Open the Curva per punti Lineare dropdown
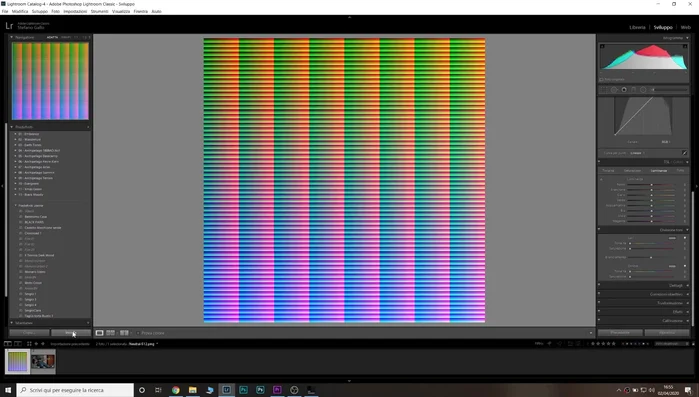699x397 pixels. (x=637, y=153)
